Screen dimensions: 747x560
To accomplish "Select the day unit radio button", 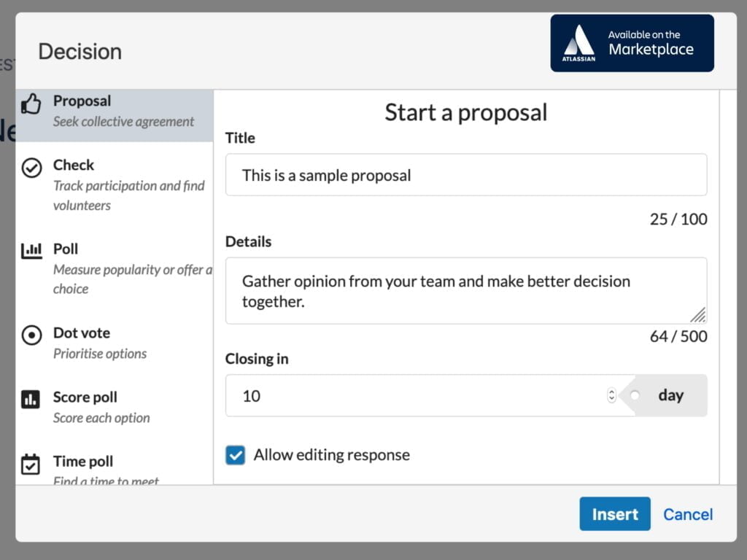I will coord(635,395).
